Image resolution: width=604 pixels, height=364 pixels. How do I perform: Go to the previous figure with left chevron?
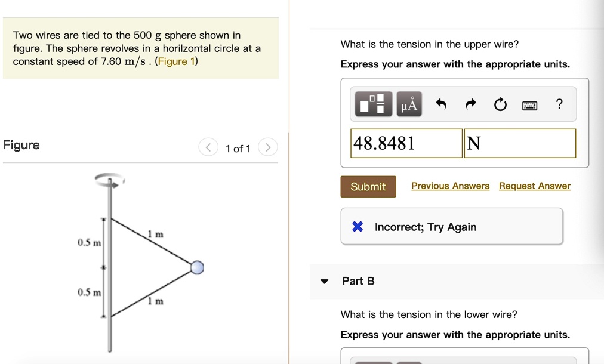(208, 147)
